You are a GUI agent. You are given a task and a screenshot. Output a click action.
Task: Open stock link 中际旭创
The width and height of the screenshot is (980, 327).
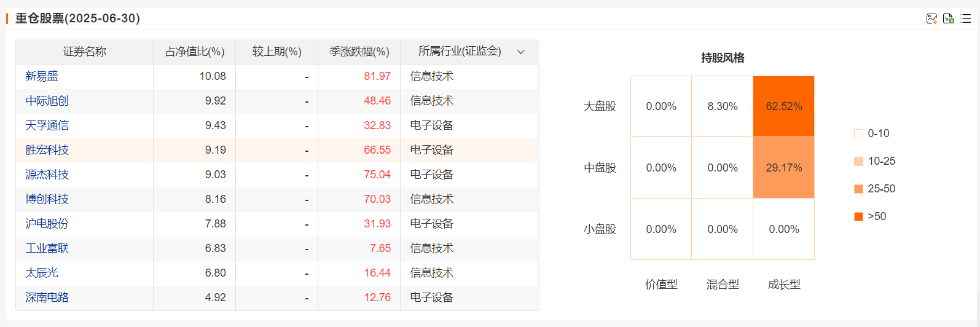click(x=47, y=101)
